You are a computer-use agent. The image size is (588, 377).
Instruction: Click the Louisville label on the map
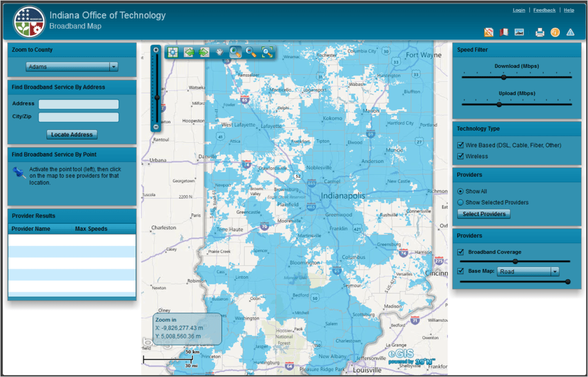pyautogui.click(x=367, y=370)
